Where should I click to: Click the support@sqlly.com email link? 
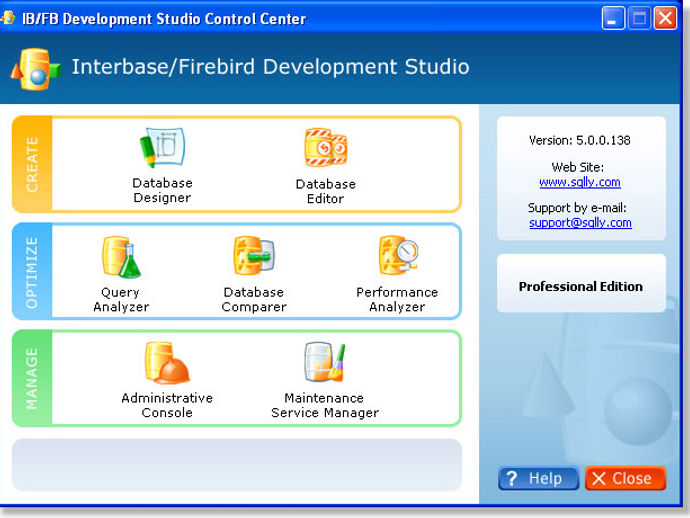(x=580, y=223)
